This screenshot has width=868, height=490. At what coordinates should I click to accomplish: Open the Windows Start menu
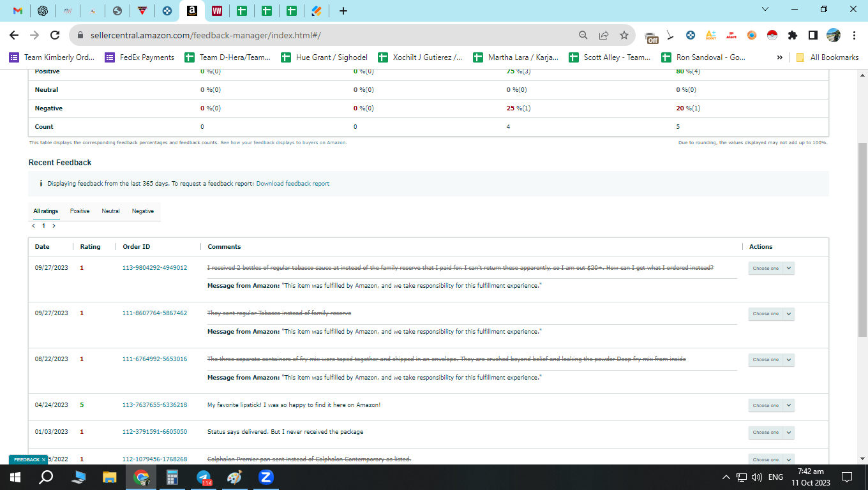click(15, 477)
